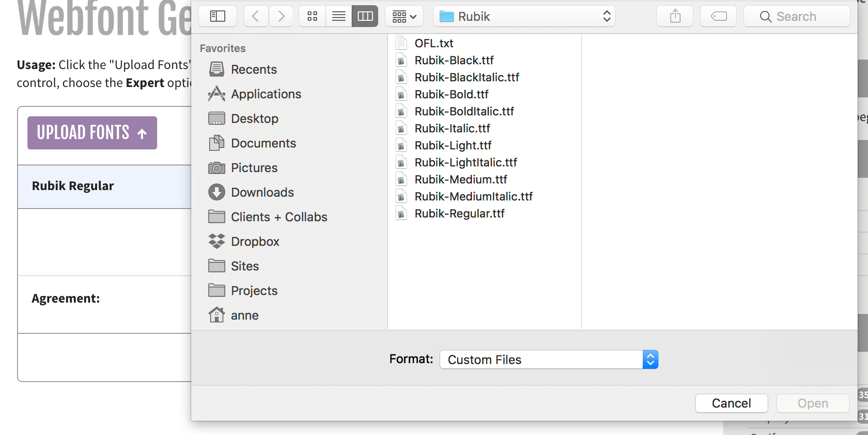Viewport: 868px width, 435px height.
Task: Click the Open button
Action: [x=813, y=403]
